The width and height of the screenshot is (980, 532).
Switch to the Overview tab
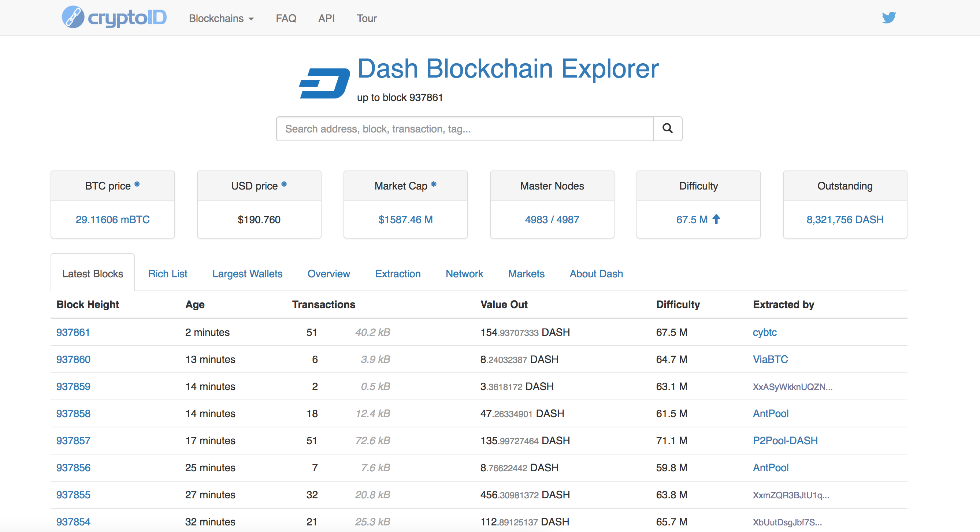[x=329, y=274]
